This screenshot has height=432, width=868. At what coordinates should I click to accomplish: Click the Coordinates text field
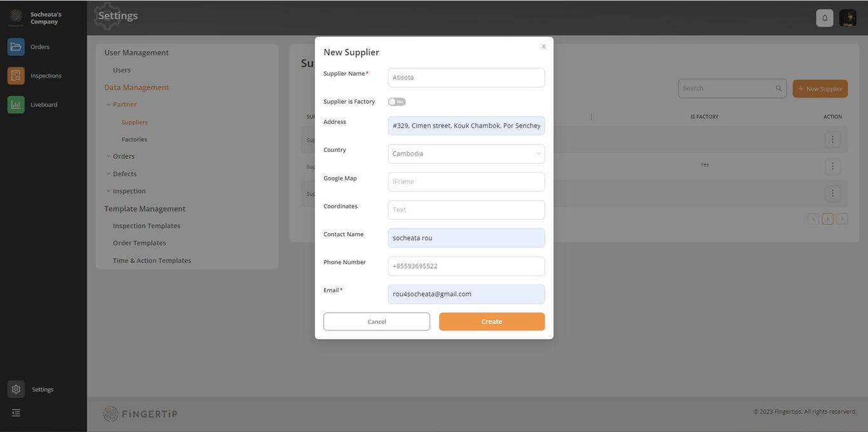coord(466,210)
